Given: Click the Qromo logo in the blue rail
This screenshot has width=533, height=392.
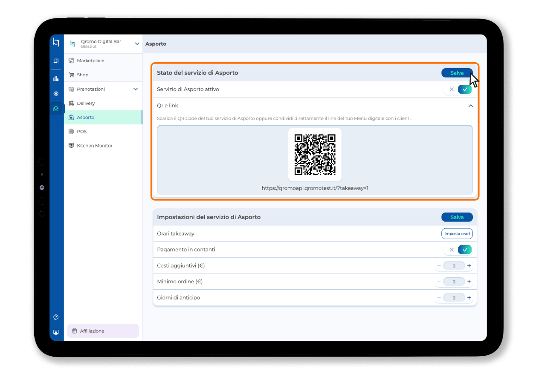Looking at the screenshot, I should [x=56, y=43].
